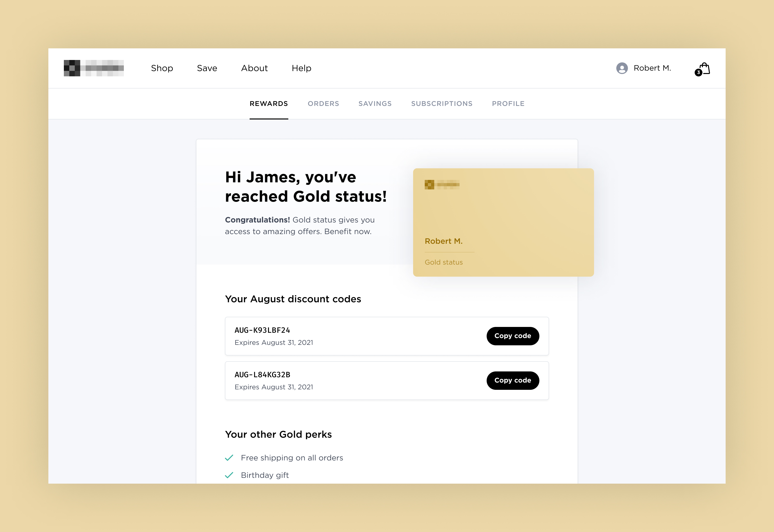
Task: Copy code AUG-K93LBF24
Action: 512,336
